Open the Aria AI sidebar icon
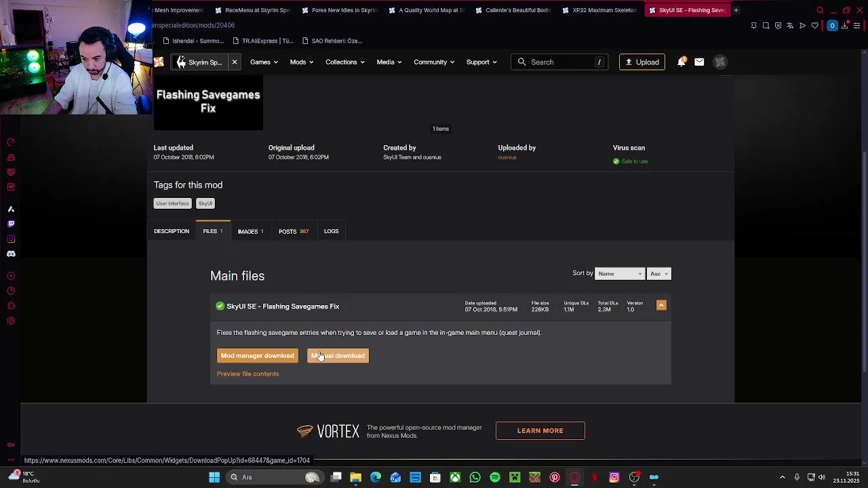Viewport: 868px width, 488px height. coord(11,209)
